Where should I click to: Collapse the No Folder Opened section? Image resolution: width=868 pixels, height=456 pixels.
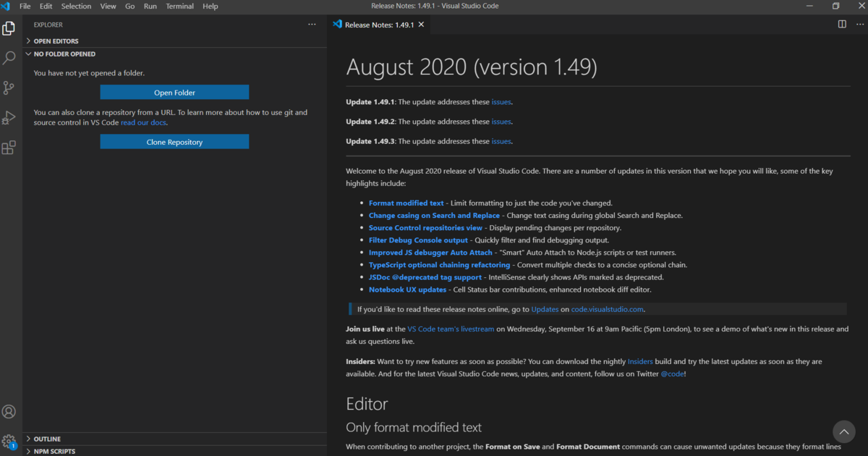(x=174, y=54)
